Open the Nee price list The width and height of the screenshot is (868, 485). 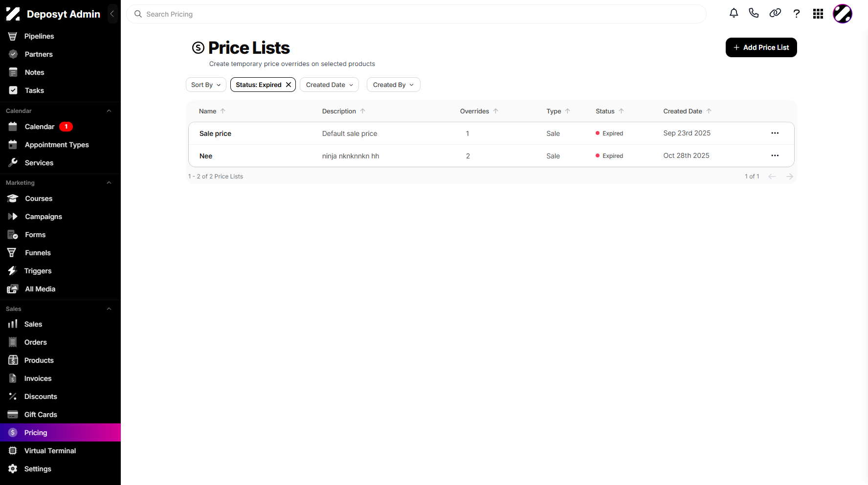(206, 156)
